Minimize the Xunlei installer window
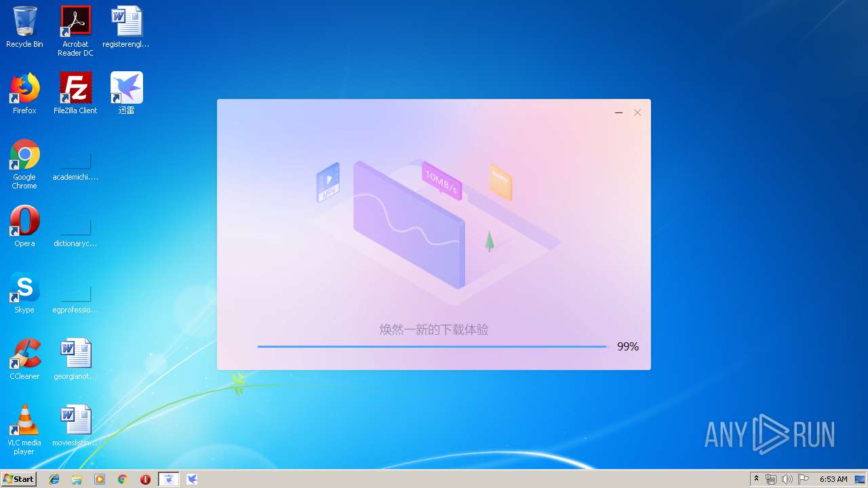Image resolution: width=868 pixels, height=488 pixels. 618,113
